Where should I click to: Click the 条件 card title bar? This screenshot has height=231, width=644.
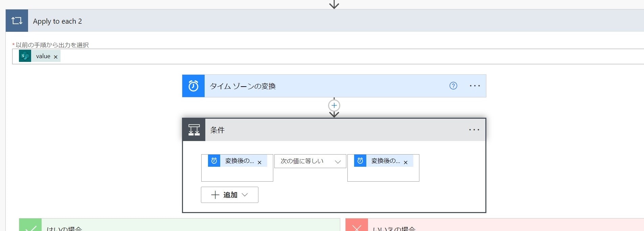pyautogui.click(x=334, y=130)
